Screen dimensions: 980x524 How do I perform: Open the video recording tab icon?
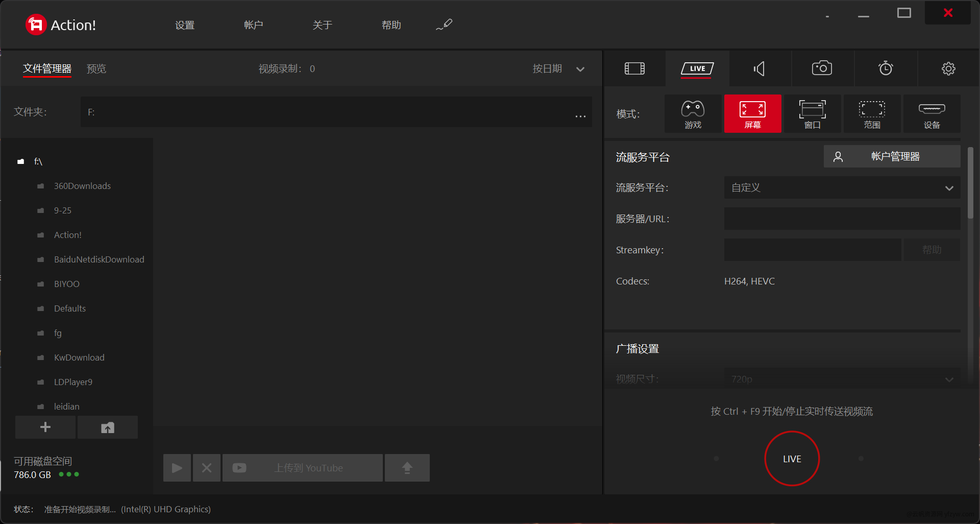[x=634, y=68]
